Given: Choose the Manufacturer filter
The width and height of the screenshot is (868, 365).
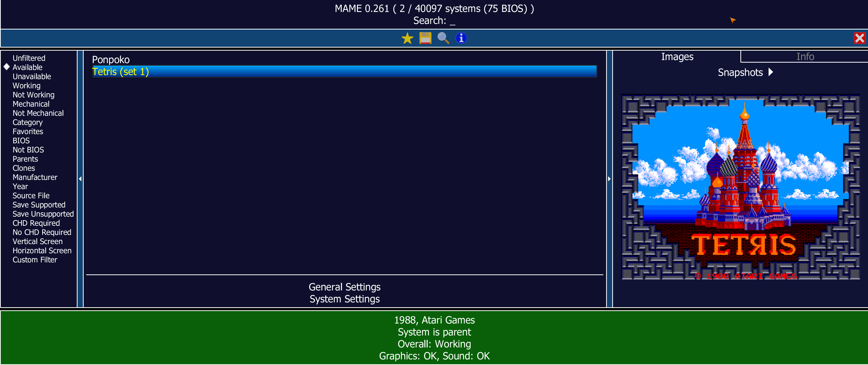Looking at the screenshot, I should point(35,177).
